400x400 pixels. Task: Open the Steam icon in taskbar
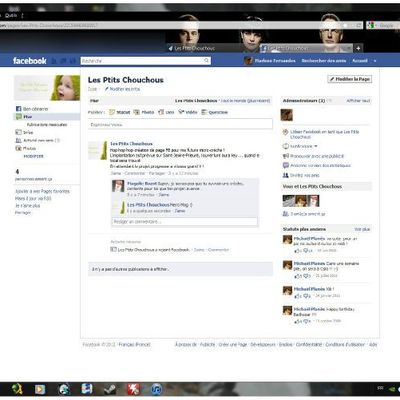pos(110,389)
